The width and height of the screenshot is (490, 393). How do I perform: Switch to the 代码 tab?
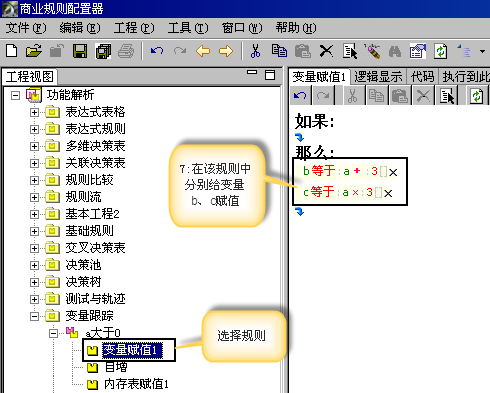tap(422, 77)
